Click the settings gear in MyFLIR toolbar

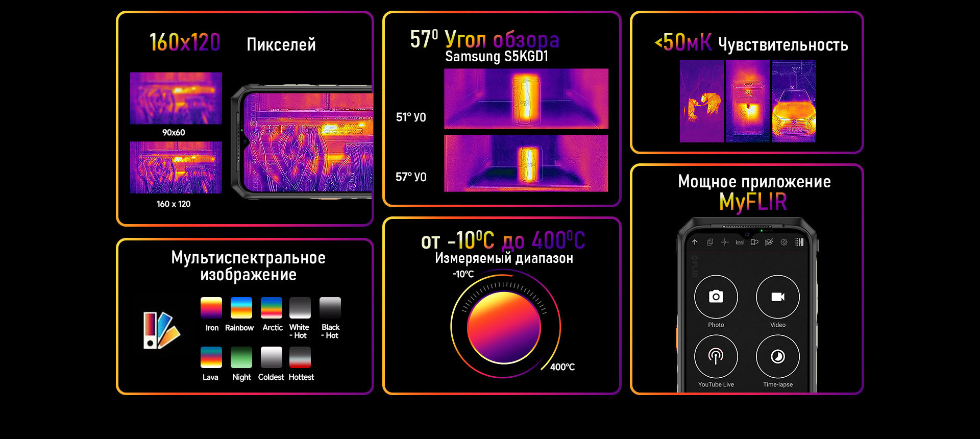[784, 242]
